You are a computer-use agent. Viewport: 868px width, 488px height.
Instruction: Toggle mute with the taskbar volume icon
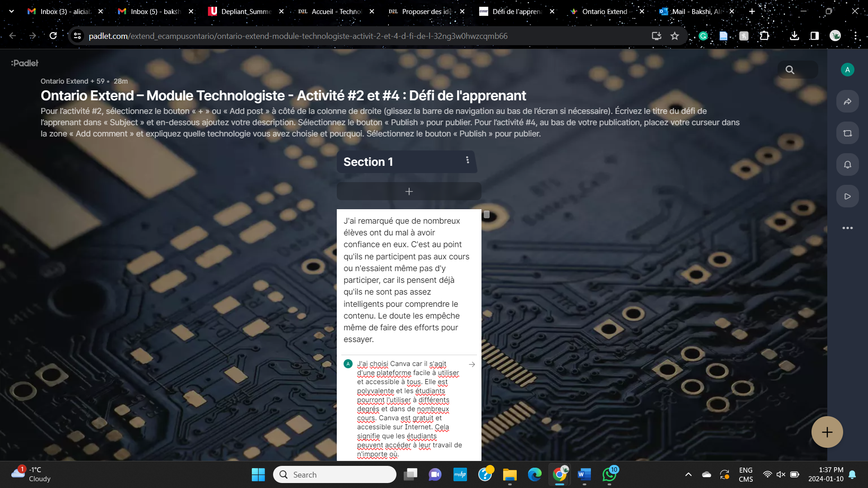[781, 474]
